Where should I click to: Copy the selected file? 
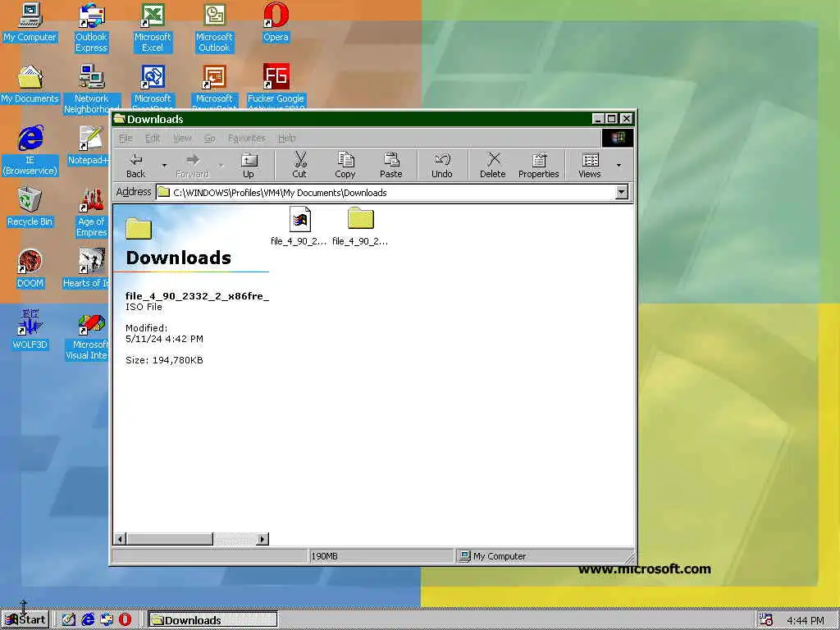345,165
